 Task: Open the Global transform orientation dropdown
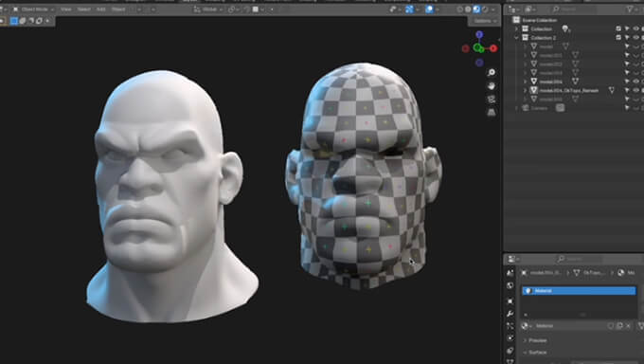tap(208, 9)
